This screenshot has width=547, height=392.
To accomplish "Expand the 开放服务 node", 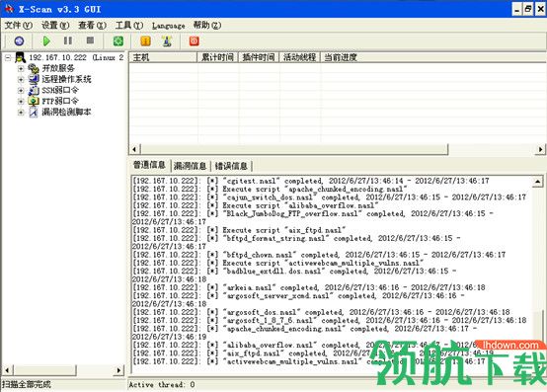I will tap(21, 69).
